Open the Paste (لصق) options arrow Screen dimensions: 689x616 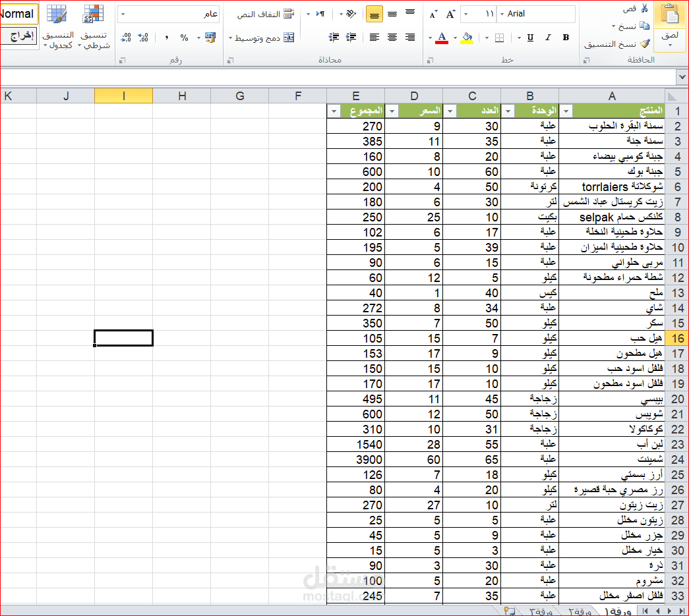[x=670, y=45]
